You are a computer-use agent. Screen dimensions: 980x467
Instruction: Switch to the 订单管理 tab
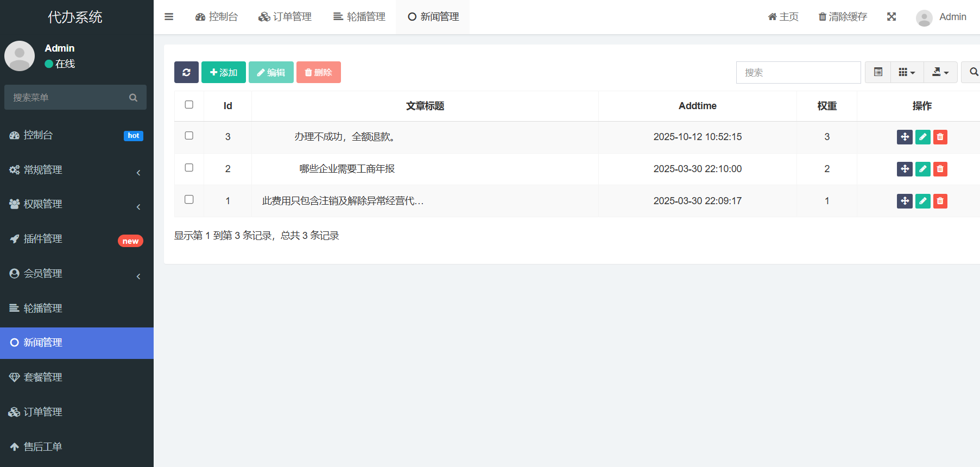click(x=285, y=17)
